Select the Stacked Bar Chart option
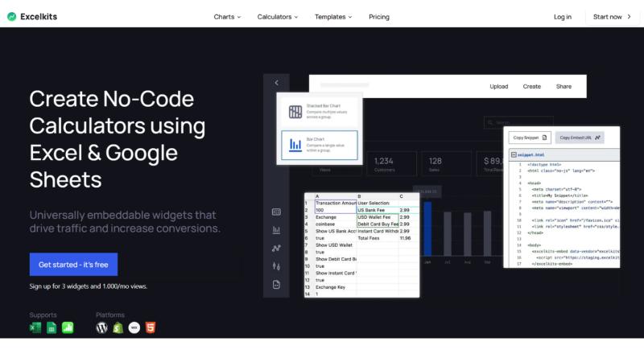The width and height of the screenshot is (644, 362). [319, 112]
